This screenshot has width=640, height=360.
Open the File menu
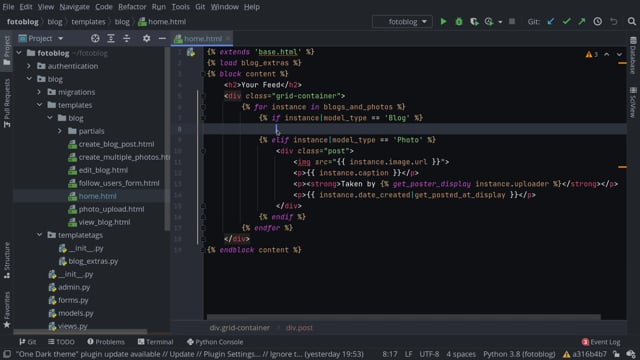(8, 7)
